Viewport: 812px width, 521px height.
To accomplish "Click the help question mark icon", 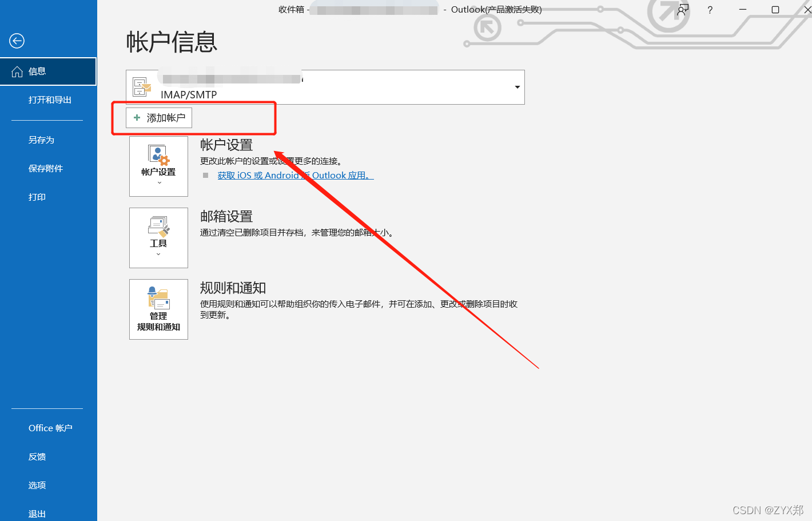I will pyautogui.click(x=710, y=10).
